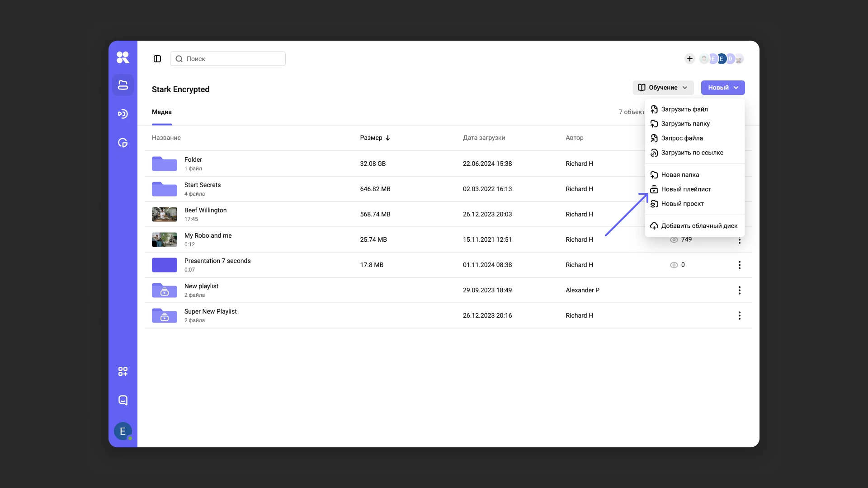Collapse the Новый dropdown button
The image size is (868, 488).
(x=722, y=88)
